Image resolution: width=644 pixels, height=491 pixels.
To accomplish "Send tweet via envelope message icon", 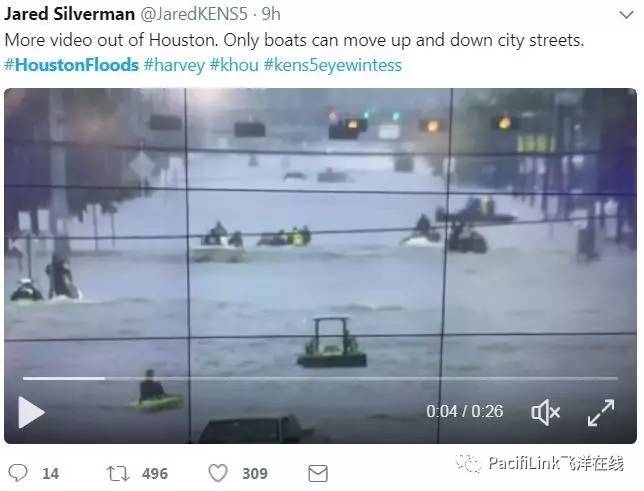I will (x=318, y=474).
